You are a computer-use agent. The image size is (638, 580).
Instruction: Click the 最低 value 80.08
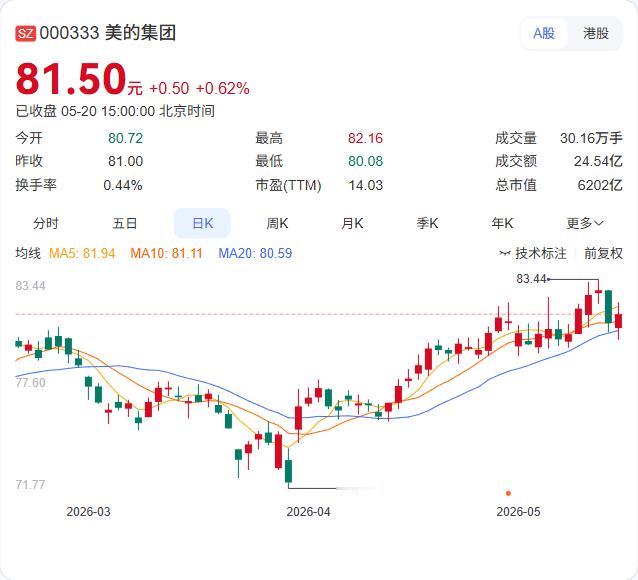coord(365,161)
